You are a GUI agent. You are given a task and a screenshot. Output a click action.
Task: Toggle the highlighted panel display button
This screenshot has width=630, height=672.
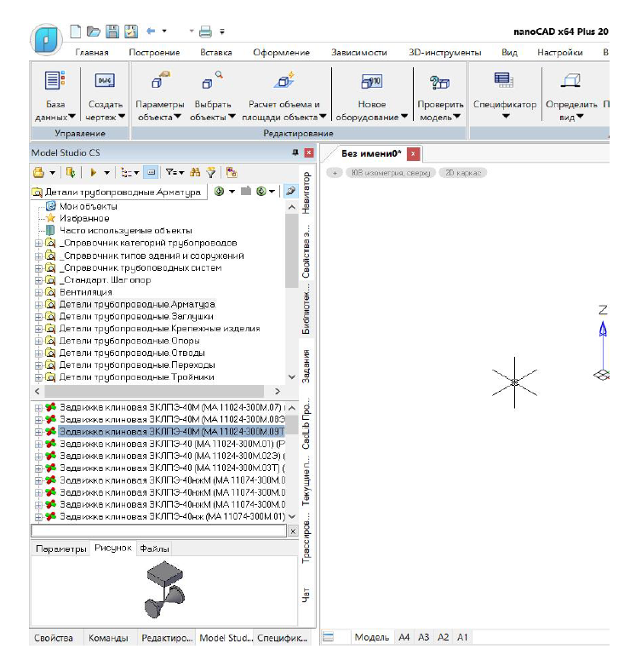point(152,172)
